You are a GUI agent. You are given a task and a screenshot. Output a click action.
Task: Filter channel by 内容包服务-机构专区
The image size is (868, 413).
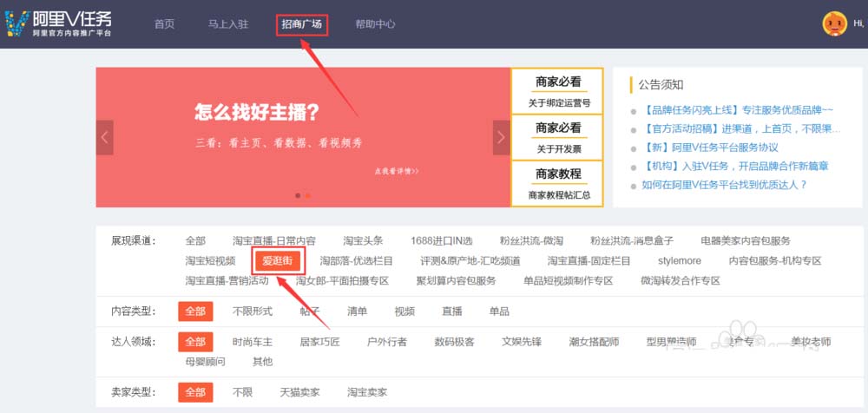click(x=775, y=261)
